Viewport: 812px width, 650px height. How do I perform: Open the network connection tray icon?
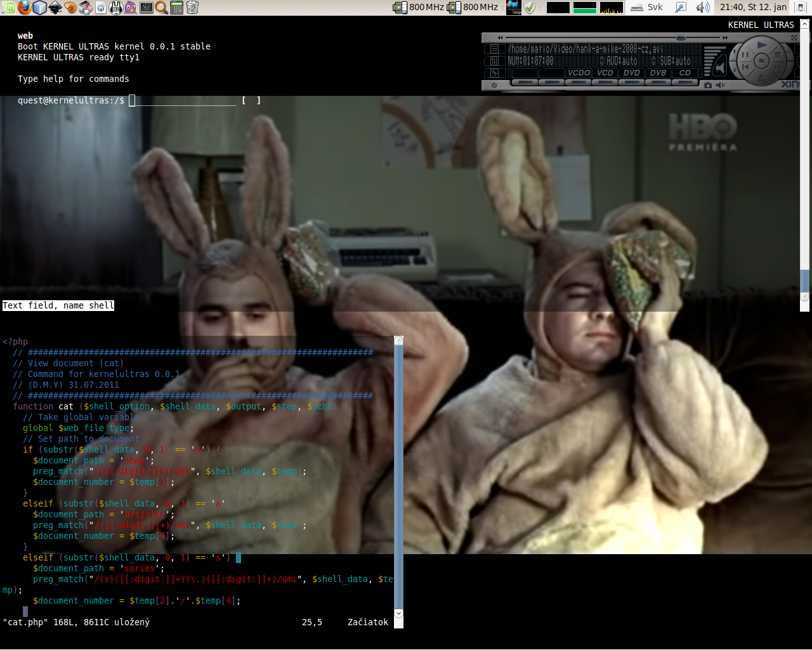[x=680, y=8]
